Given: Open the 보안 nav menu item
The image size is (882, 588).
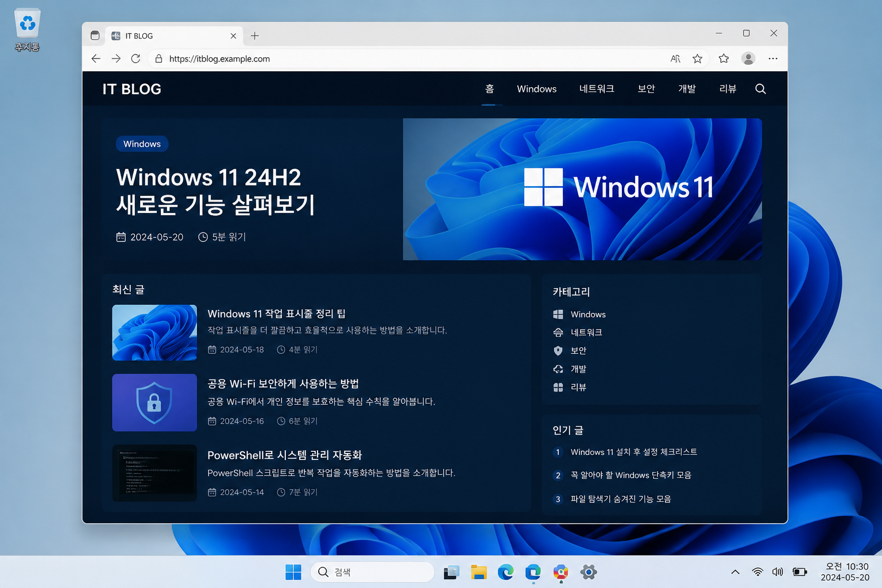Looking at the screenshot, I should coord(646,89).
